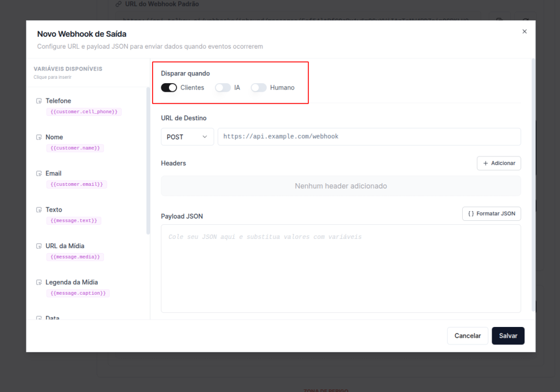Focus the URL de Destino input field
The height and width of the screenshot is (392, 560).
click(369, 137)
